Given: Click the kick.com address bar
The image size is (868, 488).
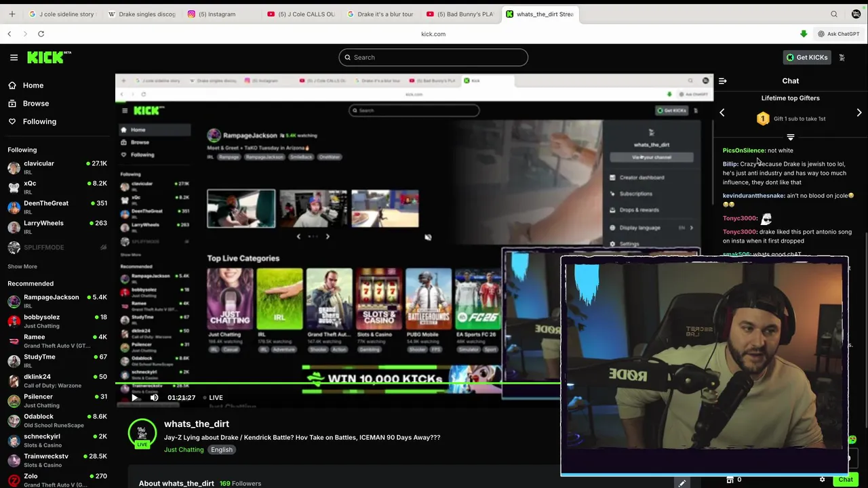Looking at the screenshot, I should tap(433, 34).
